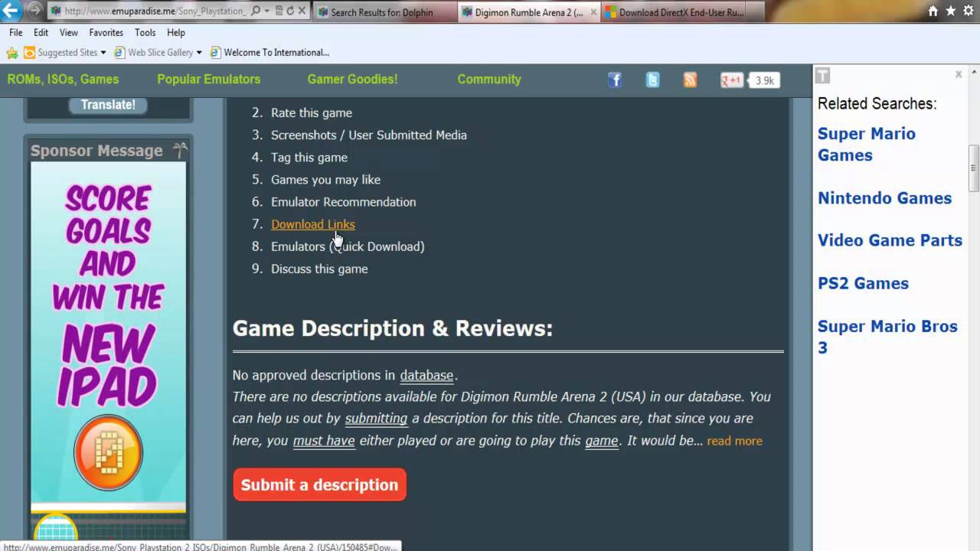Image resolution: width=980 pixels, height=551 pixels.
Task: Open the address bar dropdown arrow
Action: point(266,11)
